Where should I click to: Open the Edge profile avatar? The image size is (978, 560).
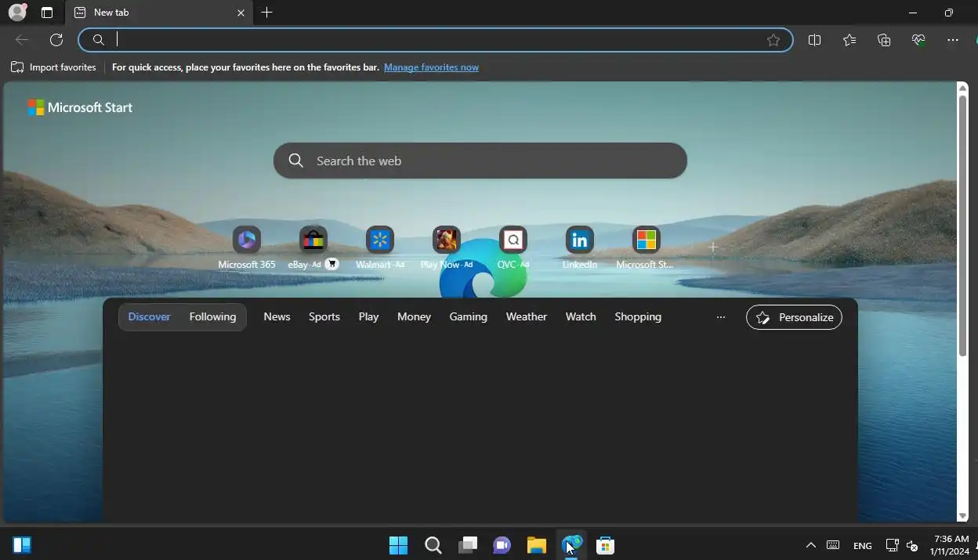pyautogui.click(x=17, y=13)
